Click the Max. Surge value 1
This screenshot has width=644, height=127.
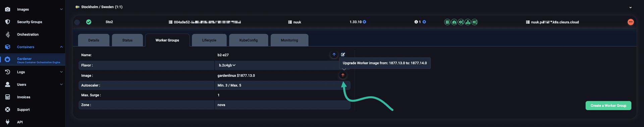218,95
